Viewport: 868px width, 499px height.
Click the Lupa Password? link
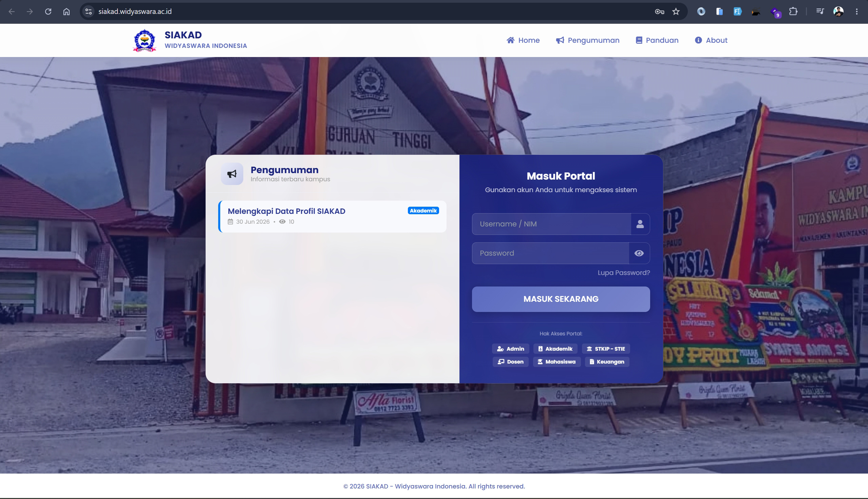(x=623, y=273)
